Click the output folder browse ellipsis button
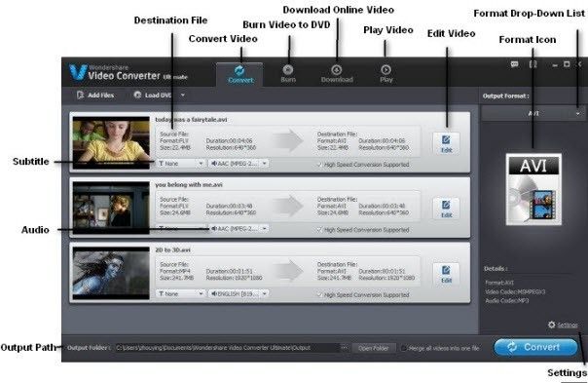588x383 pixels. pos(345,348)
